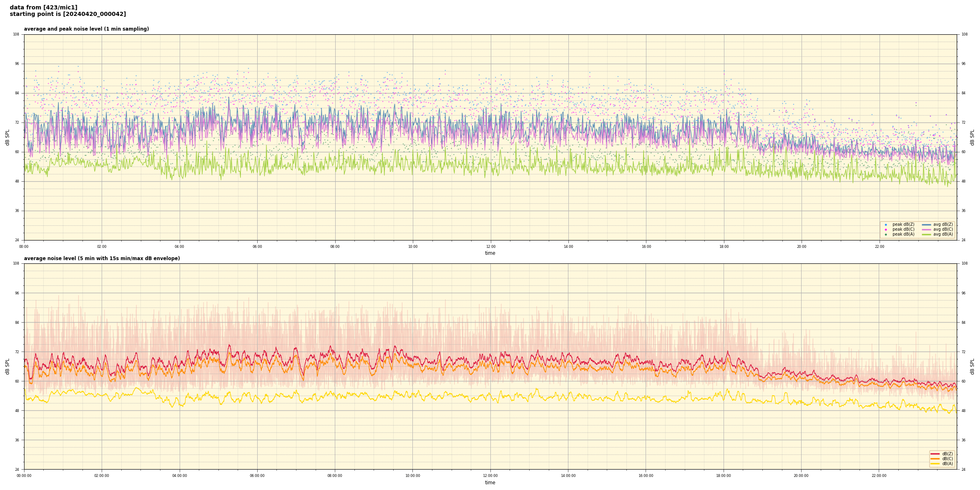Image resolution: width=980 pixels, height=490 pixels.
Task: Click the peak dB(Z) legend marker
Action: [886, 225]
